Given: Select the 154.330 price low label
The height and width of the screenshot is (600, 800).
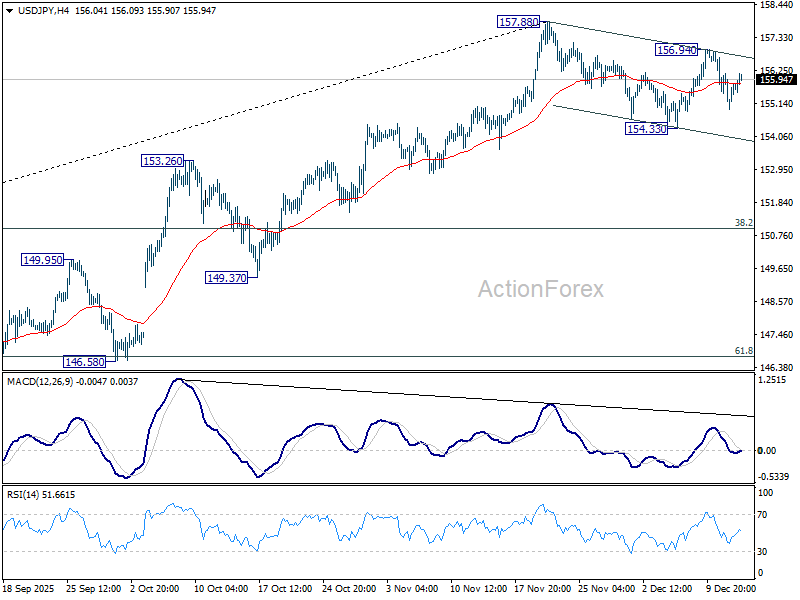Looking at the screenshot, I should coord(646,129).
